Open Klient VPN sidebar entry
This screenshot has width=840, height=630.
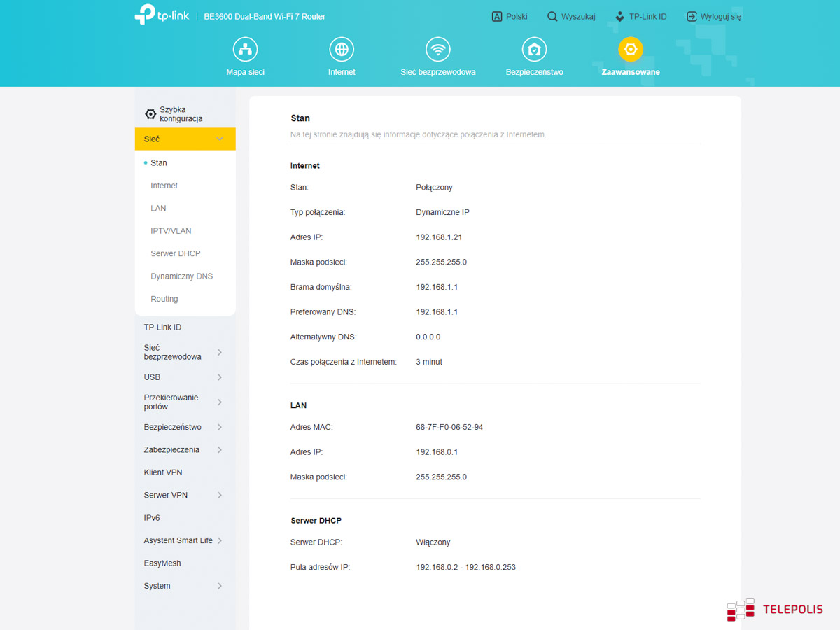click(x=163, y=472)
